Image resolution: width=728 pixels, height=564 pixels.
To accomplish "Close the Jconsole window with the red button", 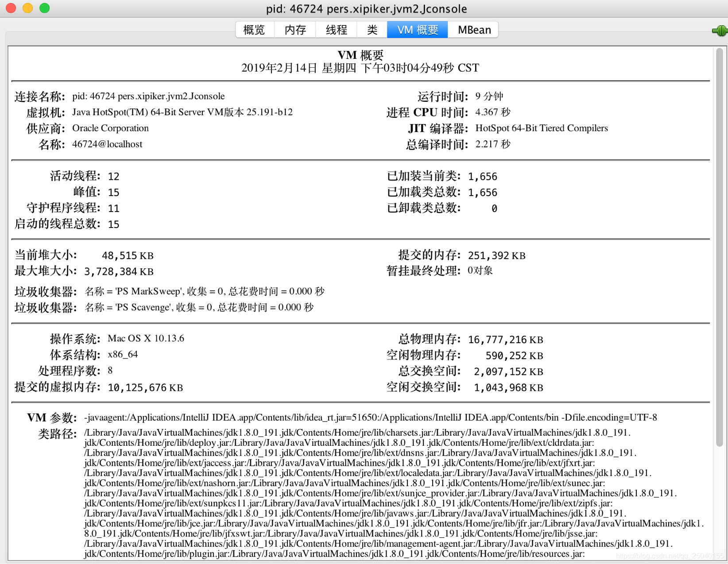I will (11, 8).
